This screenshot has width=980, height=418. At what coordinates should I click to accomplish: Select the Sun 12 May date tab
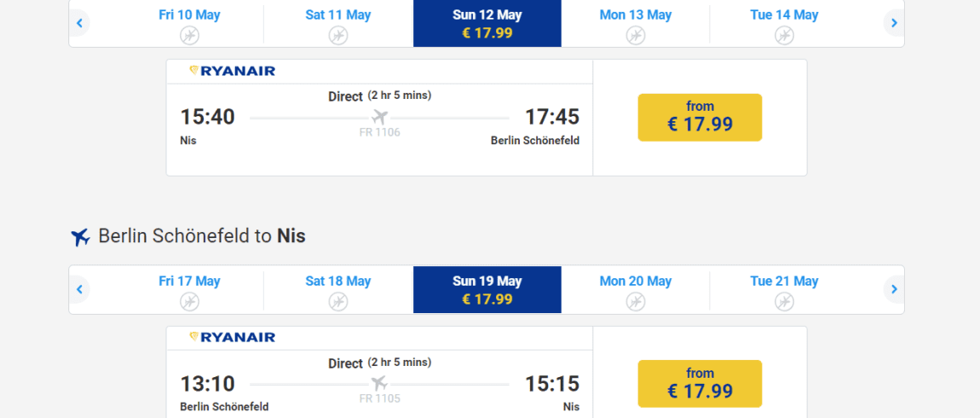tap(487, 23)
